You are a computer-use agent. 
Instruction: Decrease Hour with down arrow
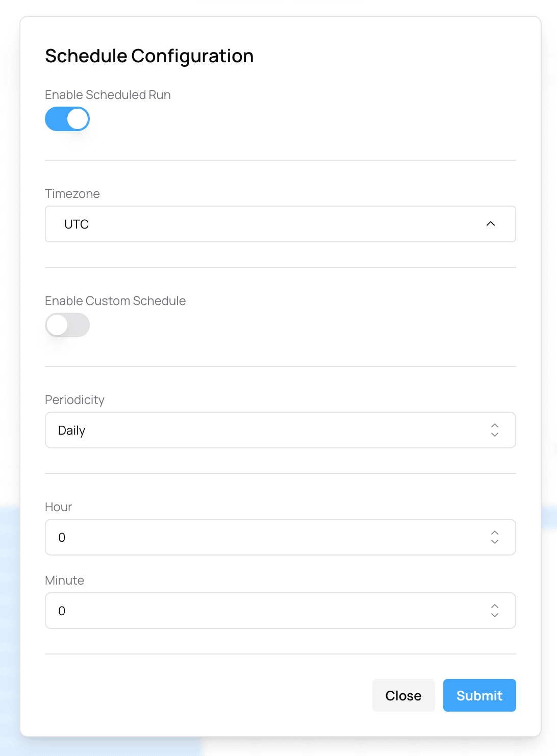(494, 542)
